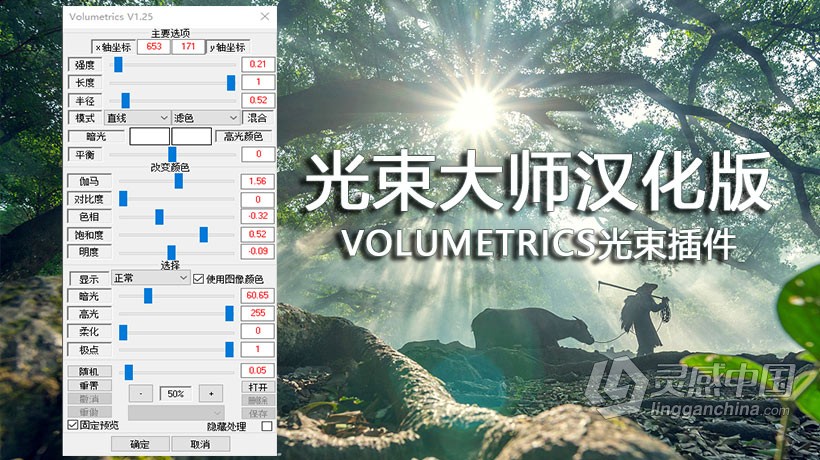
Task: Close the Volumetrics V1.25 dialog
Action: (265, 16)
